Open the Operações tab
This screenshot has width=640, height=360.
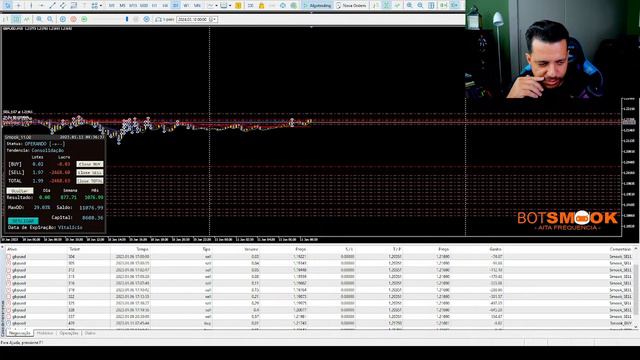69,333
